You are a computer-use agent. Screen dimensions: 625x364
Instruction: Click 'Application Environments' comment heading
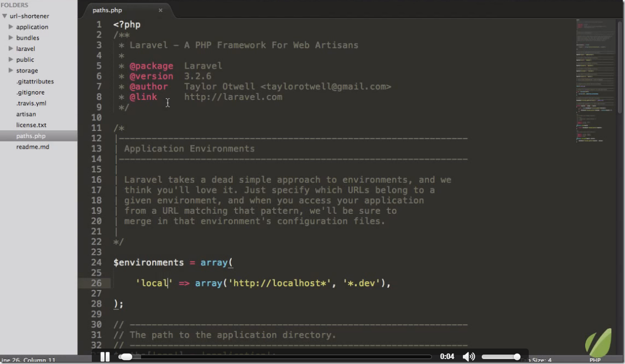click(189, 149)
